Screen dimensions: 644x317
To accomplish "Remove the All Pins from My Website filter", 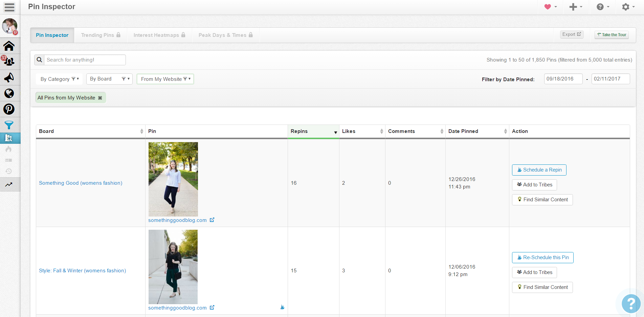I will tap(100, 98).
